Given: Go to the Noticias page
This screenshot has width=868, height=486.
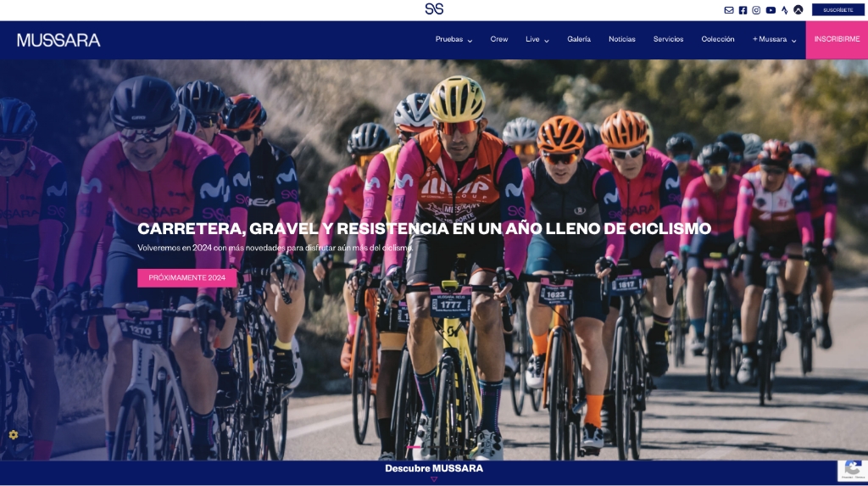Looking at the screenshot, I should point(621,39).
